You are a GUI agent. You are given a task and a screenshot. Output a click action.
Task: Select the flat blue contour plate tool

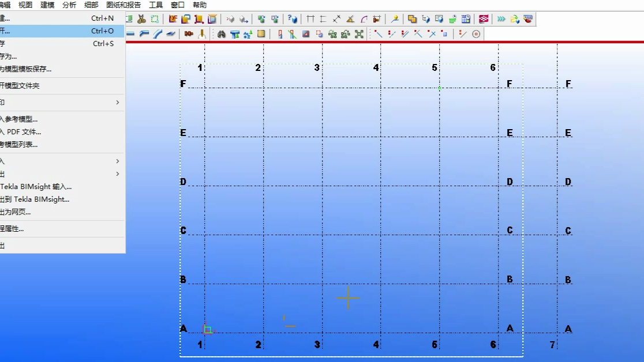[x=171, y=33]
